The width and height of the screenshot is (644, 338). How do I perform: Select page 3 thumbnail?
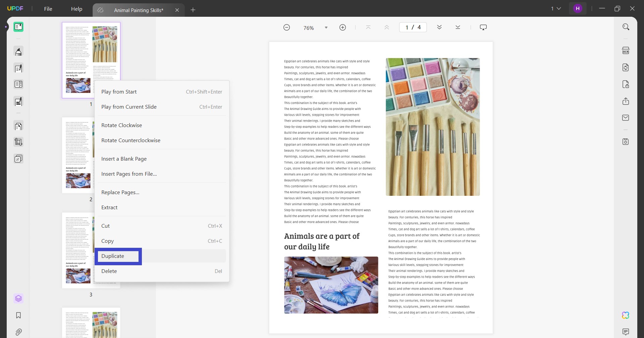tap(78, 250)
